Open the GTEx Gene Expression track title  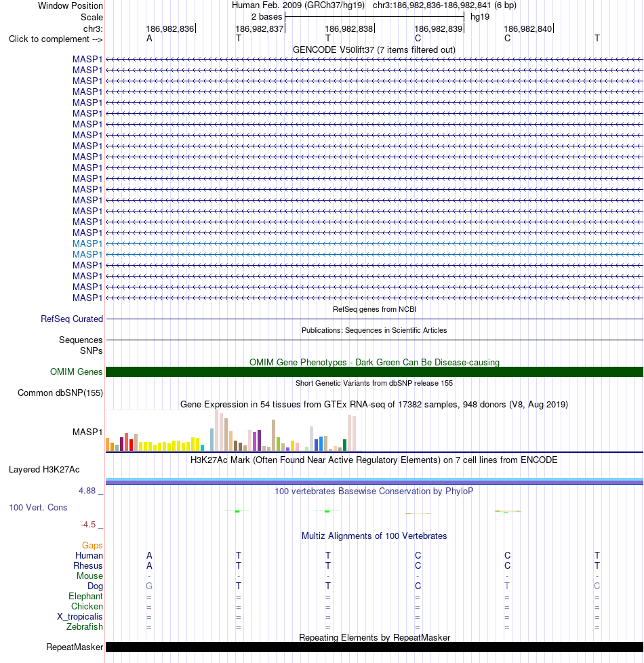[374, 404]
